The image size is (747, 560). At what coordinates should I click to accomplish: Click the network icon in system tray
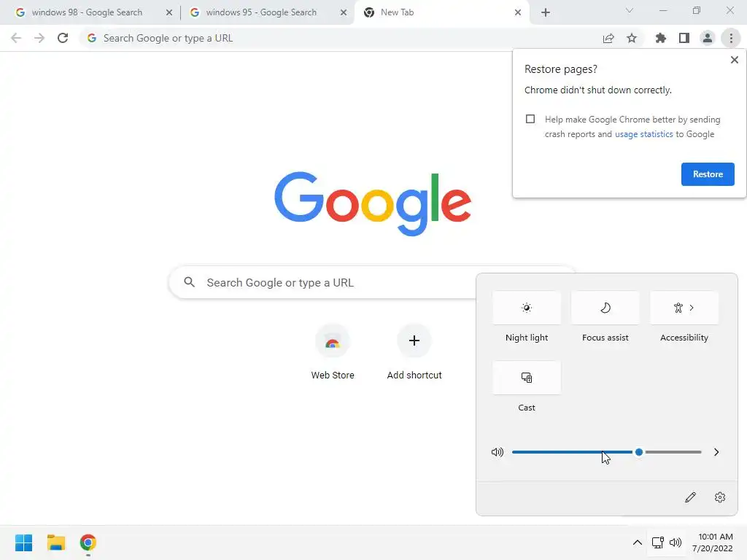tap(658, 542)
